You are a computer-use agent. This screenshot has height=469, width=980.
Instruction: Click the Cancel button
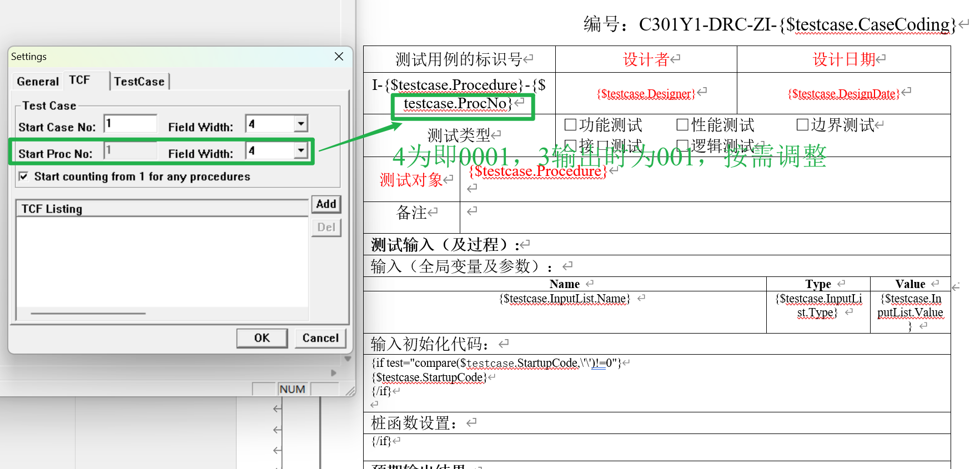point(320,338)
